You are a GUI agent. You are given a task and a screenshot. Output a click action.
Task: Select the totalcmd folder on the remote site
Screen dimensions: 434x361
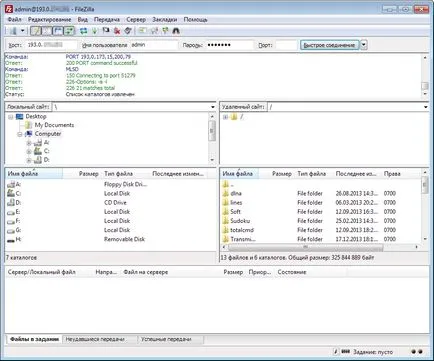pyautogui.click(x=321, y=230)
